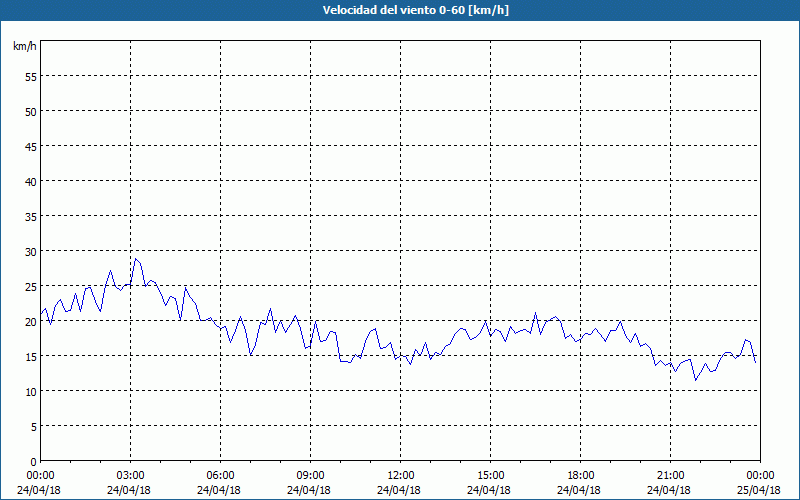Select the "45" y-axis tick label
Viewport: 800px width, 500px height.
pos(31,146)
